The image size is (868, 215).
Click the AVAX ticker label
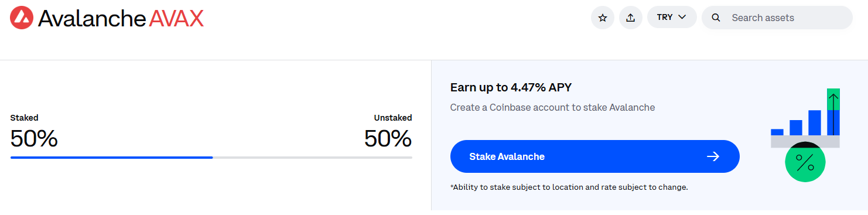pos(176,19)
